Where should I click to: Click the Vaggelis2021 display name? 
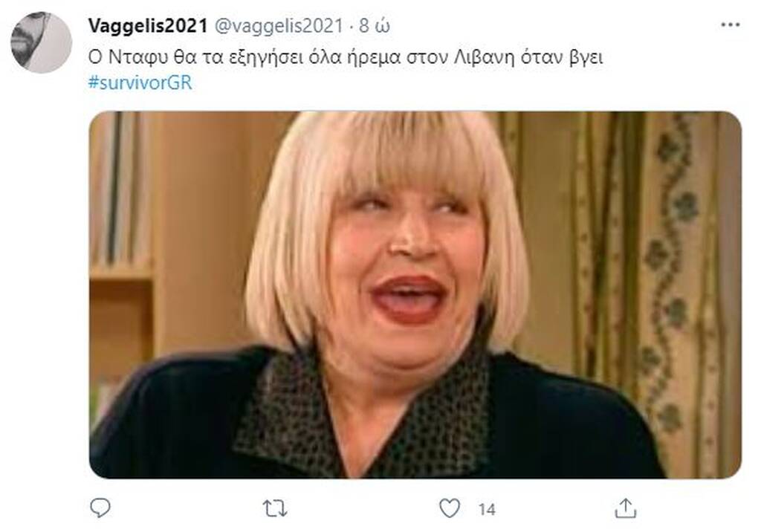[148, 26]
